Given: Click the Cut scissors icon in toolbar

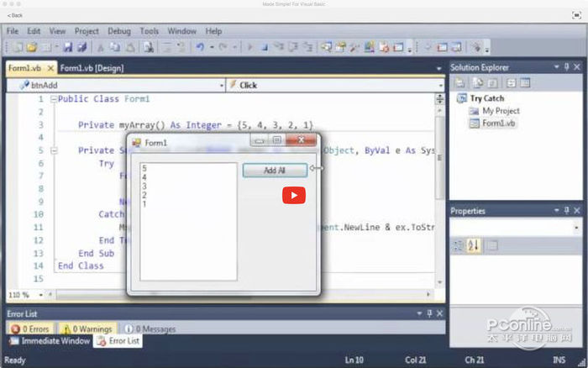Looking at the screenshot, I should 99,48.
